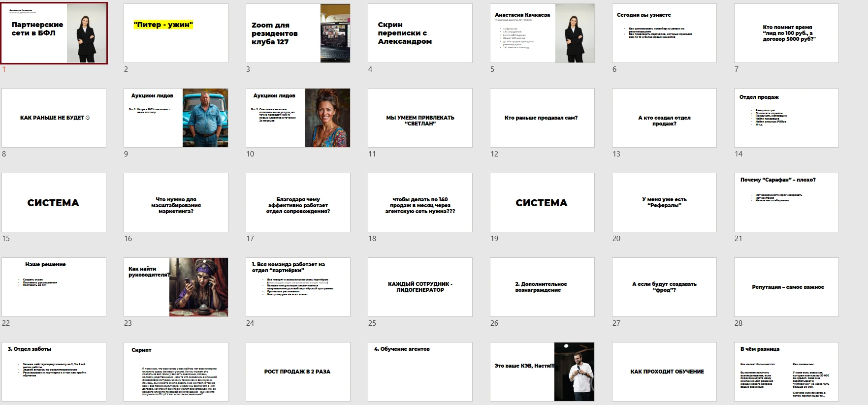The image size is (868, 405).
Task: Open slide 23 'Как найти руководителя?'
Action: (x=176, y=287)
